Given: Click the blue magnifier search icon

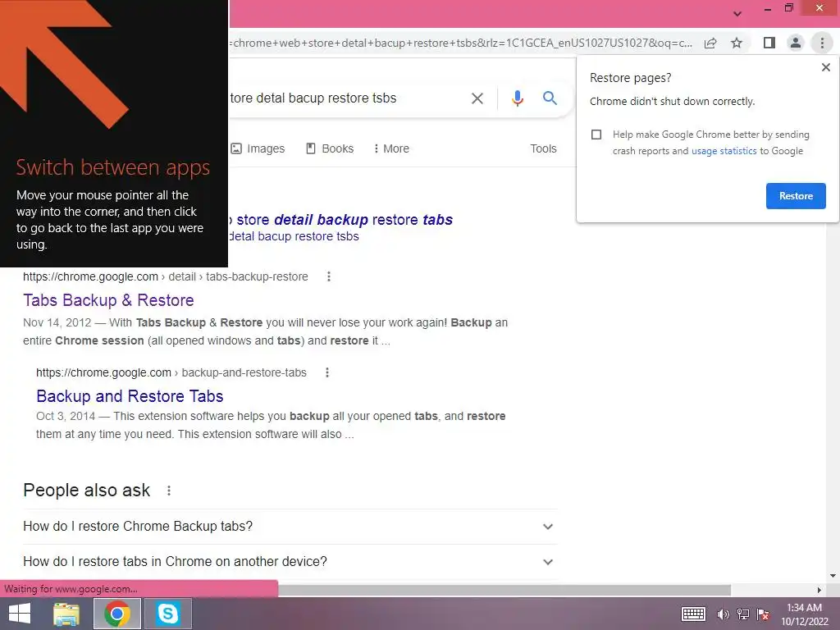Looking at the screenshot, I should click(x=550, y=98).
